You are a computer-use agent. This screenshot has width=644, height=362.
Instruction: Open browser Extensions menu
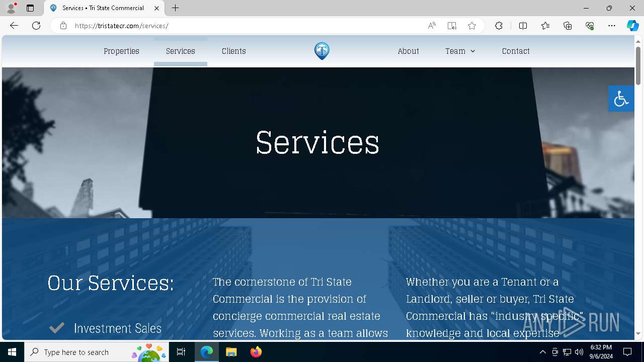[x=499, y=26]
